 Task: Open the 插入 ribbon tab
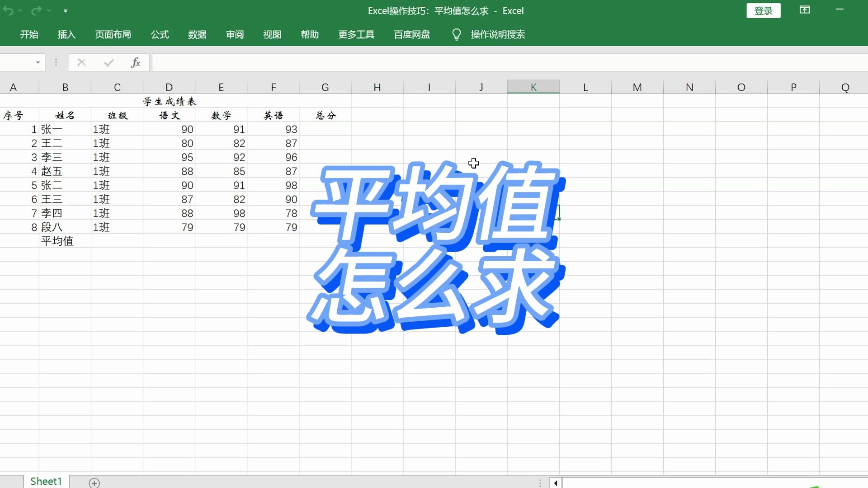pyautogui.click(x=66, y=34)
